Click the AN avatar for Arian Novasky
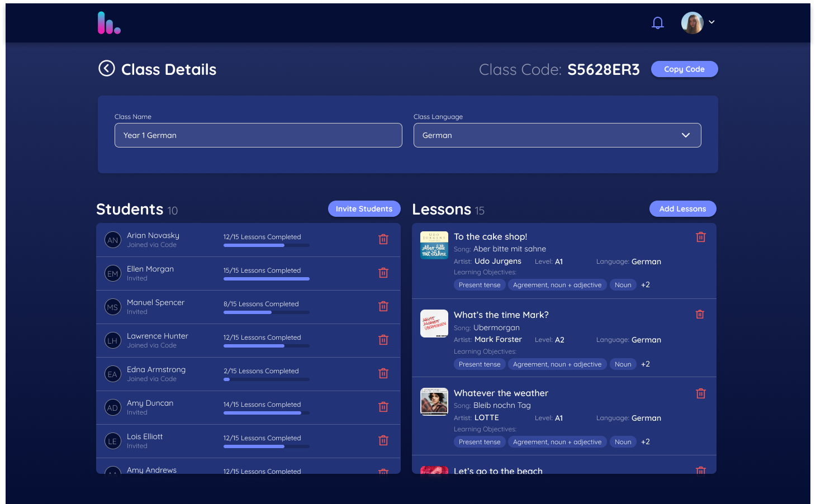The height and width of the screenshot is (504, 816). 113,240
